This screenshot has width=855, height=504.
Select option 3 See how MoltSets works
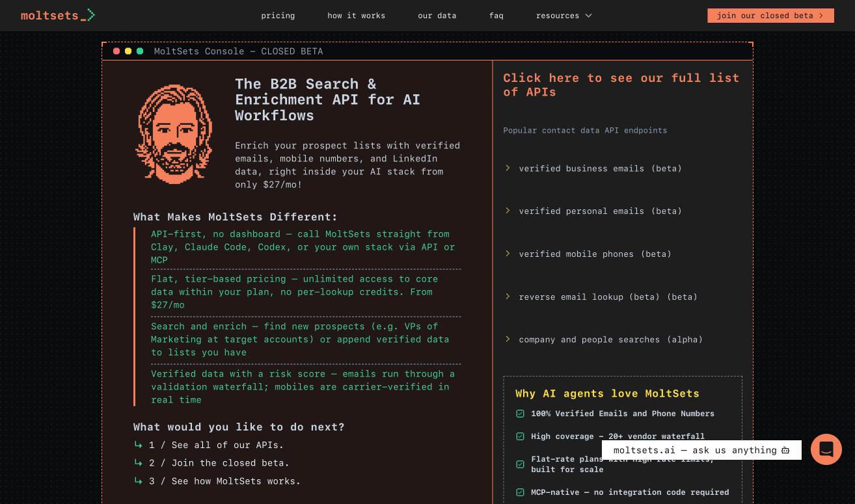click(x=224, y=481)
